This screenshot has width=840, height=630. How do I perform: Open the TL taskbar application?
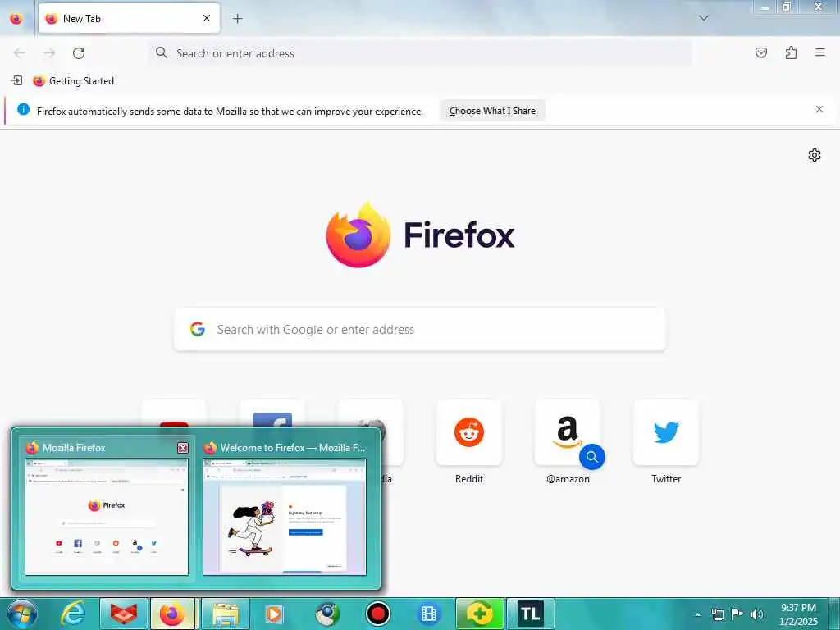pos(531,614)
